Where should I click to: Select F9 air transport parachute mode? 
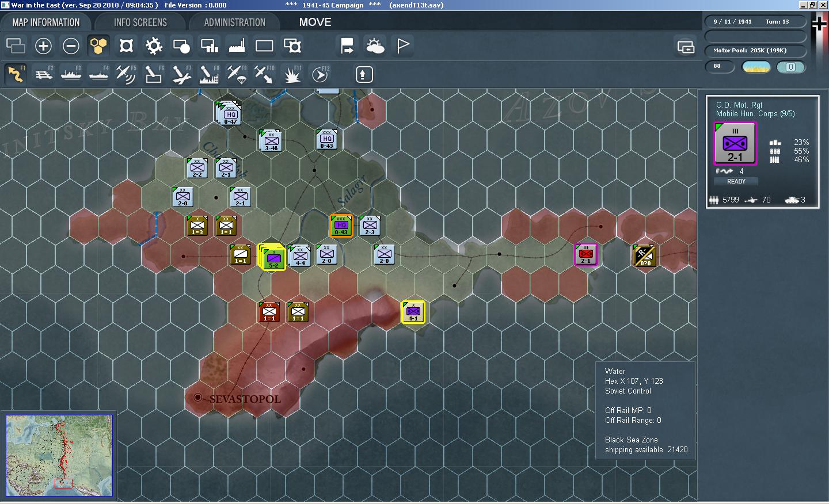tap(237, 74)
